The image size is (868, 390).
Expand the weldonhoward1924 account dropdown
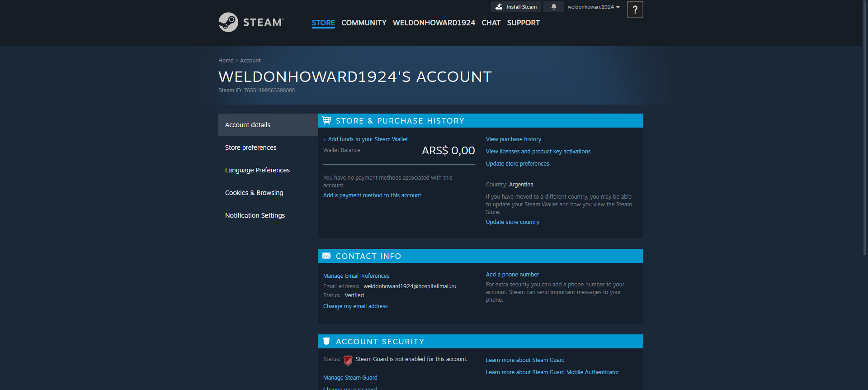(594, 7)
